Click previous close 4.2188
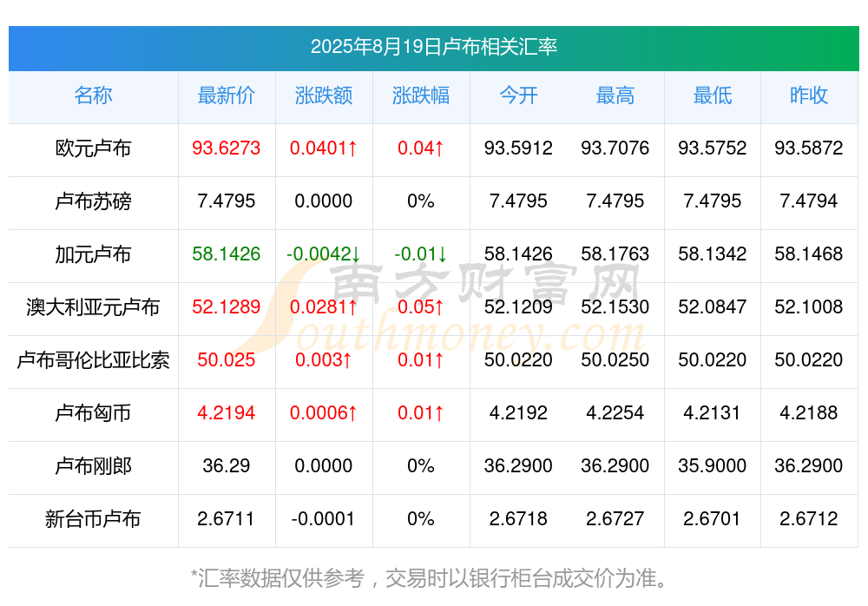 (809, 412)
